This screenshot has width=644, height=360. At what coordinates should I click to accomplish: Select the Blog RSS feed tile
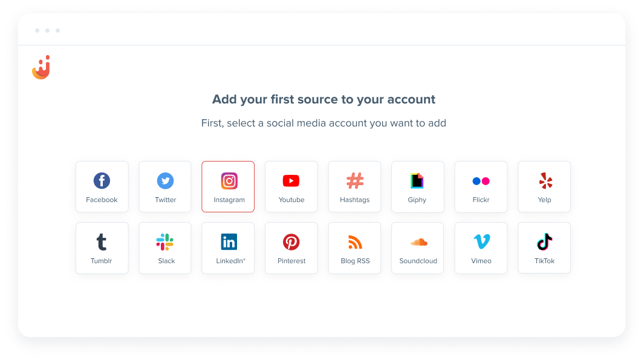354,248
